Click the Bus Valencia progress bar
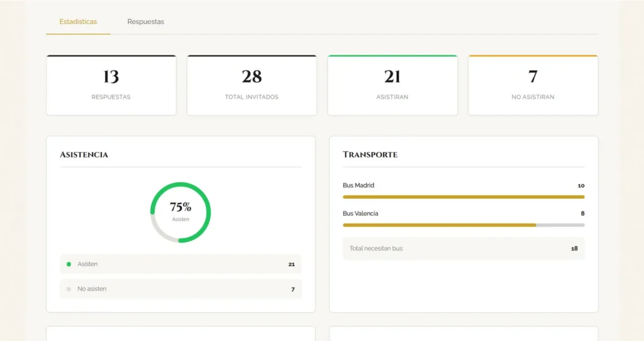The image size is (644, 341). [x=464, y=225]
